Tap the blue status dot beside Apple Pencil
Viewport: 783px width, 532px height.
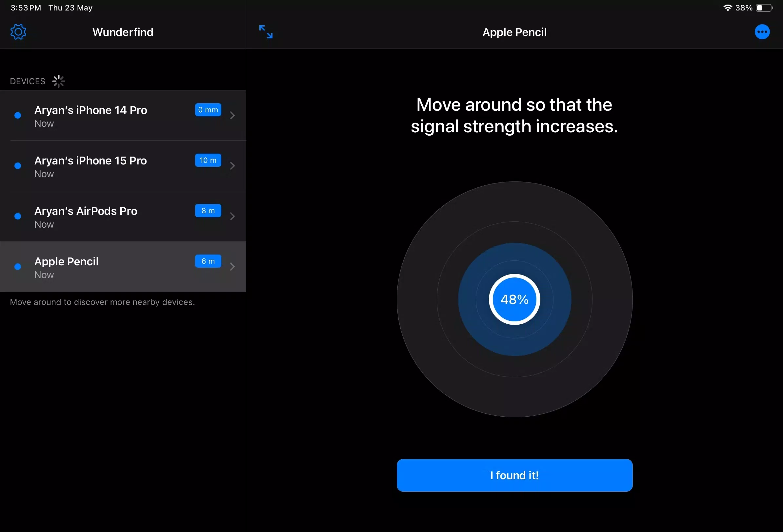[17, 266]
